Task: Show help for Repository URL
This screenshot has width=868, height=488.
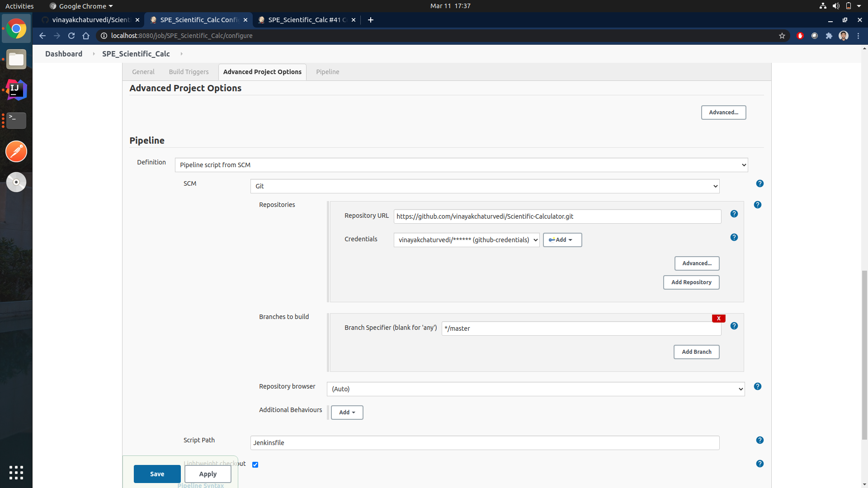Action: [x=734, y=214]
